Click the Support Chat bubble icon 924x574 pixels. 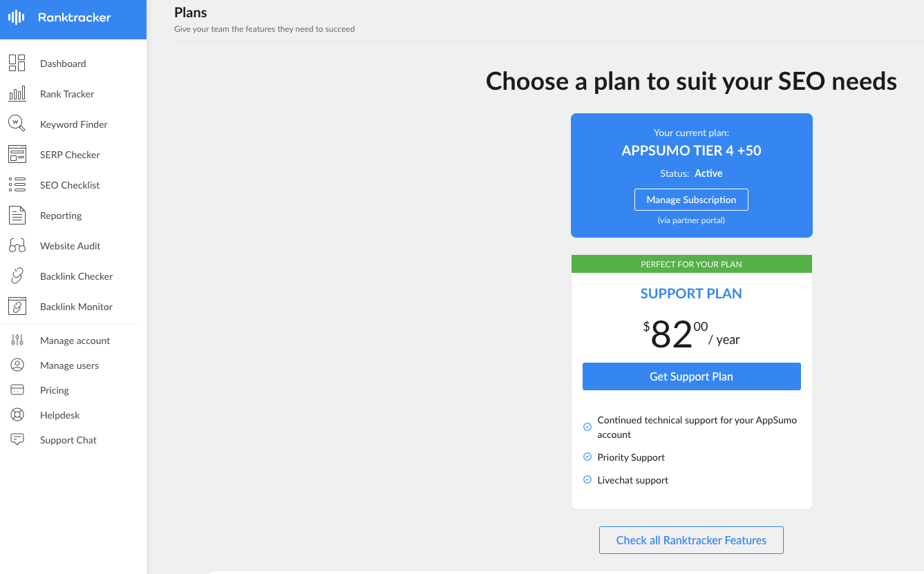17,439
